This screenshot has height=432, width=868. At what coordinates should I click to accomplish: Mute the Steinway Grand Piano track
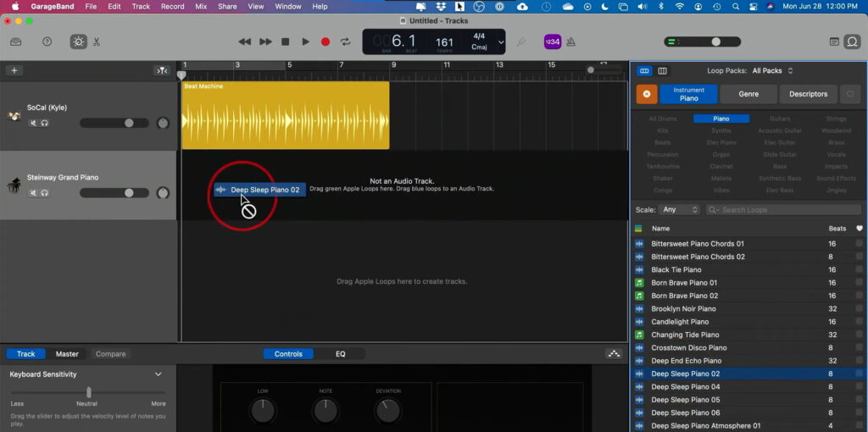pyautogui.click(x=34, y=192)
